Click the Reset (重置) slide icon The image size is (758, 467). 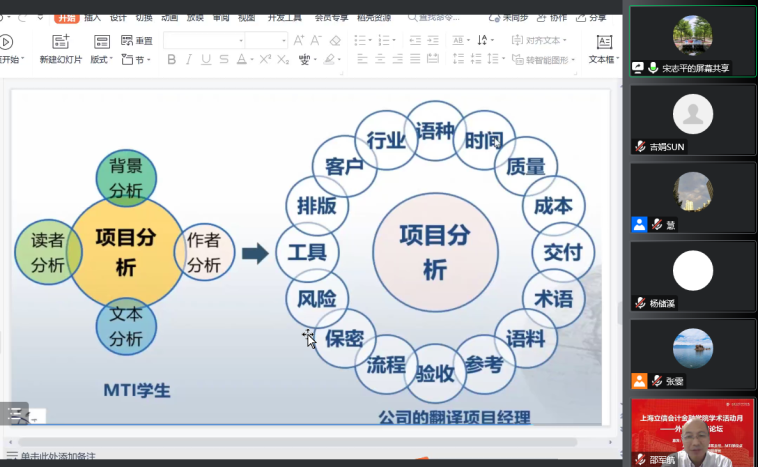137,41
